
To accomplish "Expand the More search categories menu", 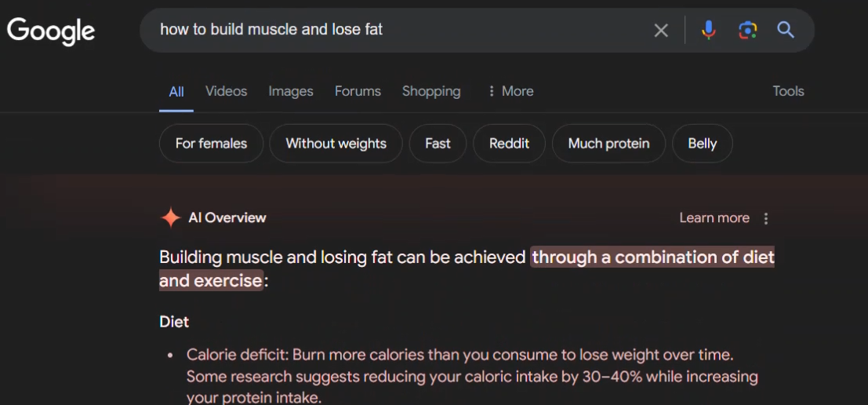I will tap(510, 91).
